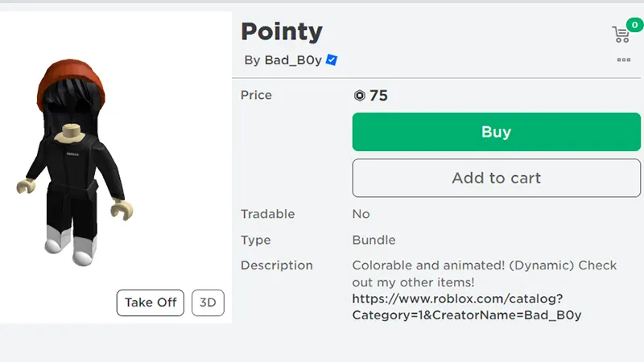
Task: Click the Pointy item title
Action: (x=282, y=32)
